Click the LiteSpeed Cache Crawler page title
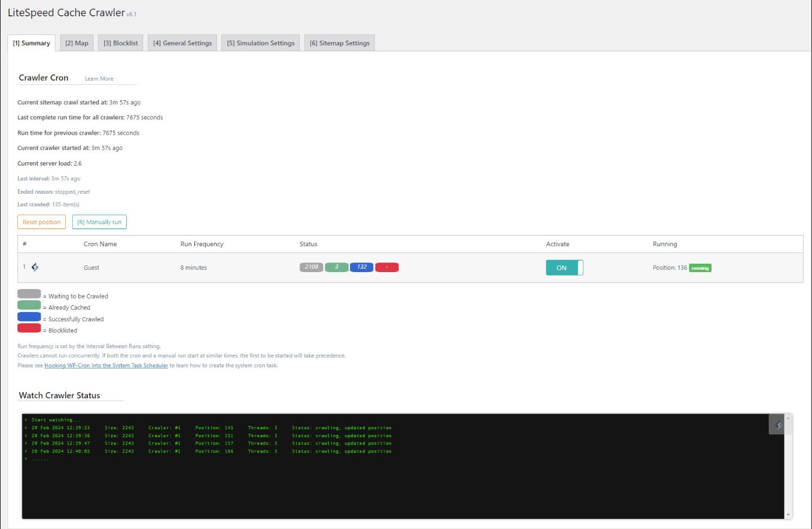The width and height of the screenshot is (812, 529). coord(66,12)
